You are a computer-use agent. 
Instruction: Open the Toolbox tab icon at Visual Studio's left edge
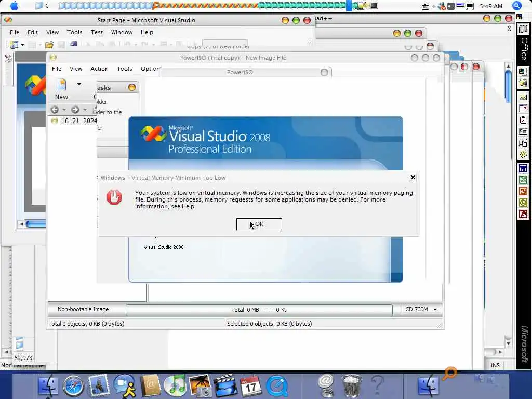click(8, 59)
